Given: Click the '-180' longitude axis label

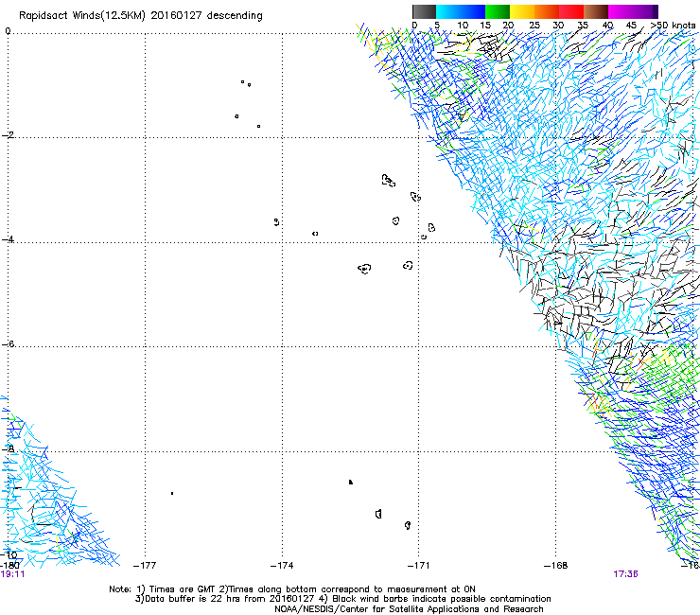Looking at the screenshot, I should coord(9,566).
